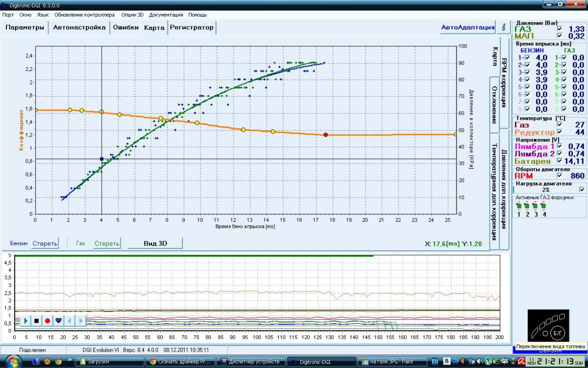Click gas injector 1 indicator icon
The width and height of the screenshot is (588, 368).
[518, 206]
